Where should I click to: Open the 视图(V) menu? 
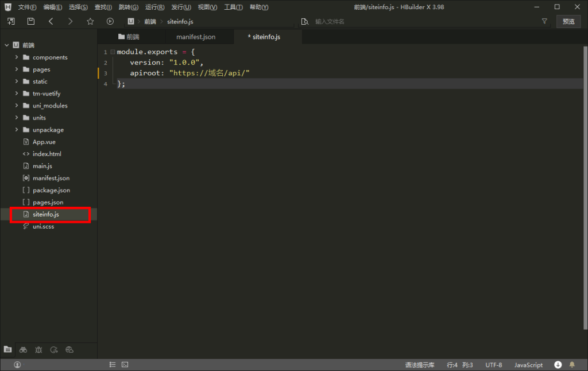click(207, 7)
